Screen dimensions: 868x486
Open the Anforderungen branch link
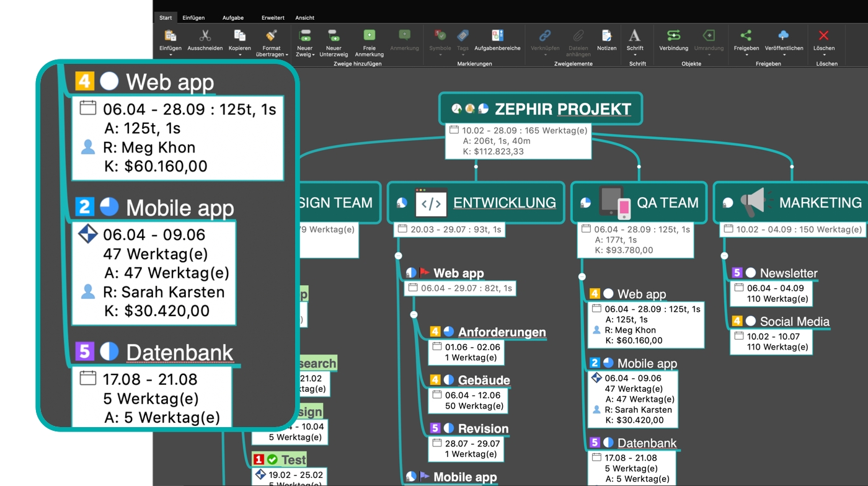pyautogui.click(x=503, y=332)
